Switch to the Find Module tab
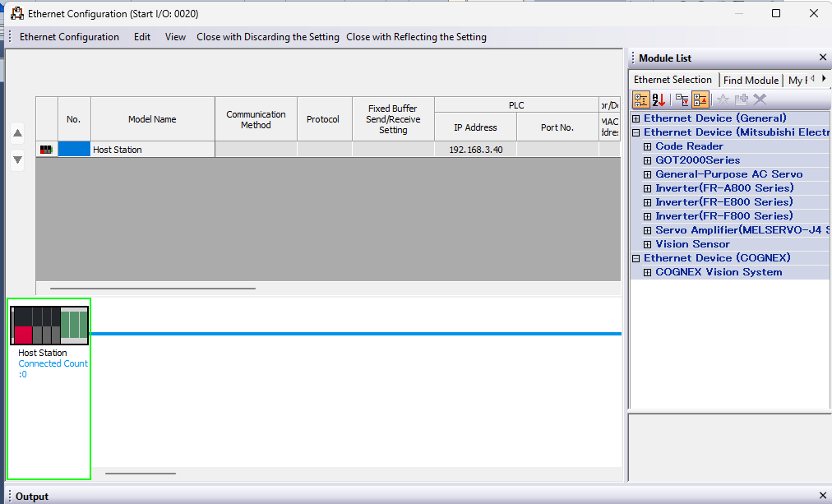 [x=751, y=80]
